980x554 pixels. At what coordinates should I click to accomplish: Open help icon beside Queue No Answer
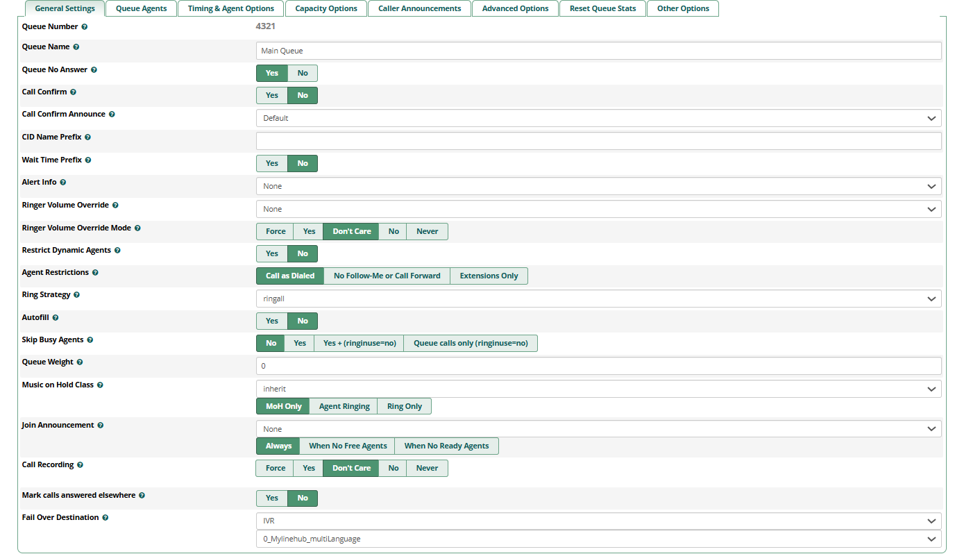point(94,70)
